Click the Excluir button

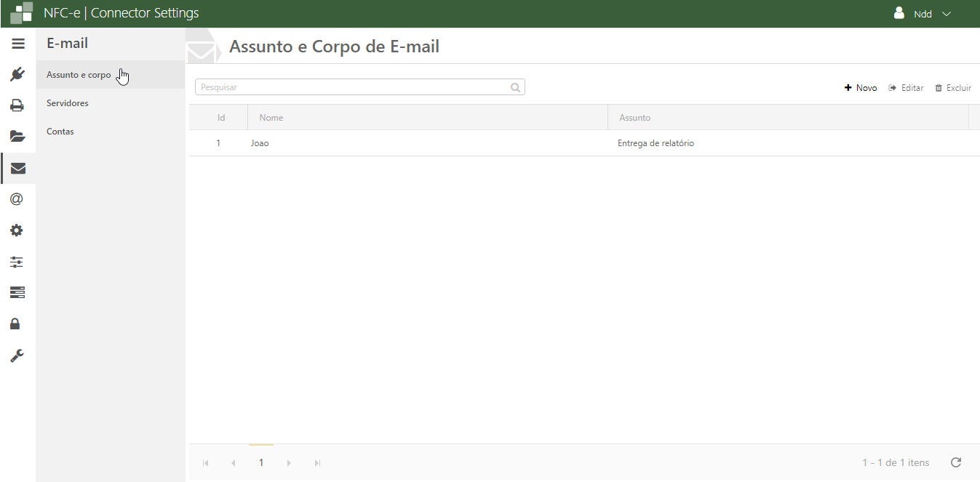tap(953, 88)
